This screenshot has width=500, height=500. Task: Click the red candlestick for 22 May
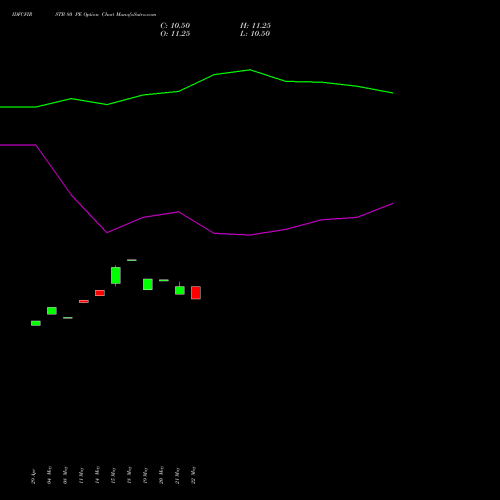pos(196,293)
